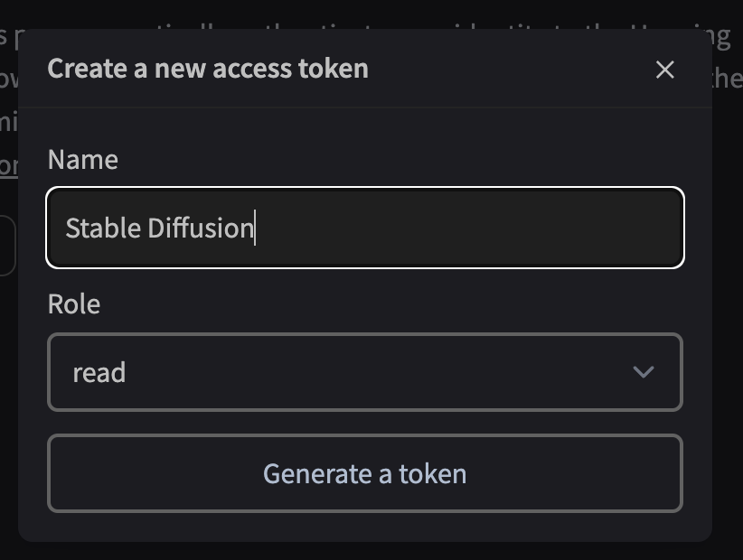Image resolution: width=743 pixels, height=560 pixels.
Task: Click the underlined link behind the dialog's left edge
Action: click(x=8, y=166)
